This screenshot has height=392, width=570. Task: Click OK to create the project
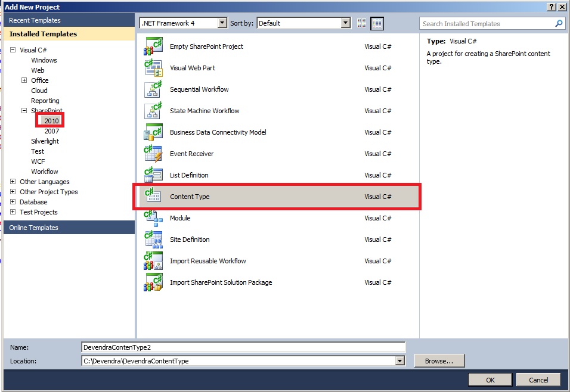click(490, 379)
